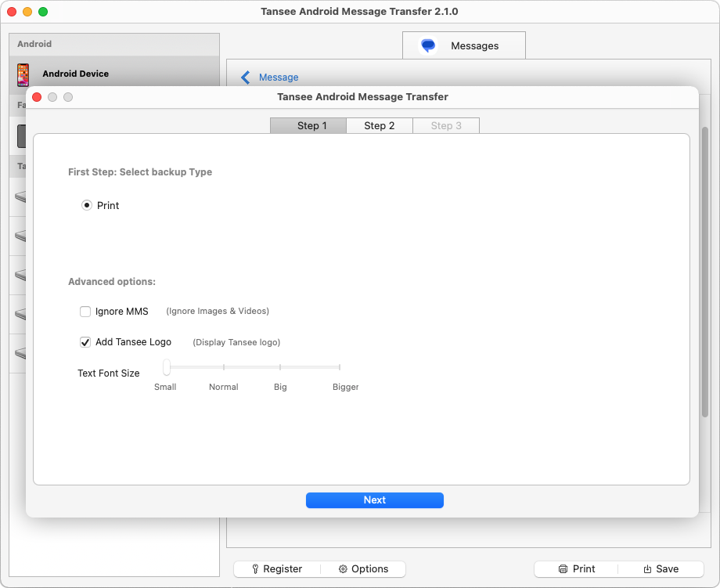
Task: Click the dialog's vertical scrollbar
Action: 705,272
